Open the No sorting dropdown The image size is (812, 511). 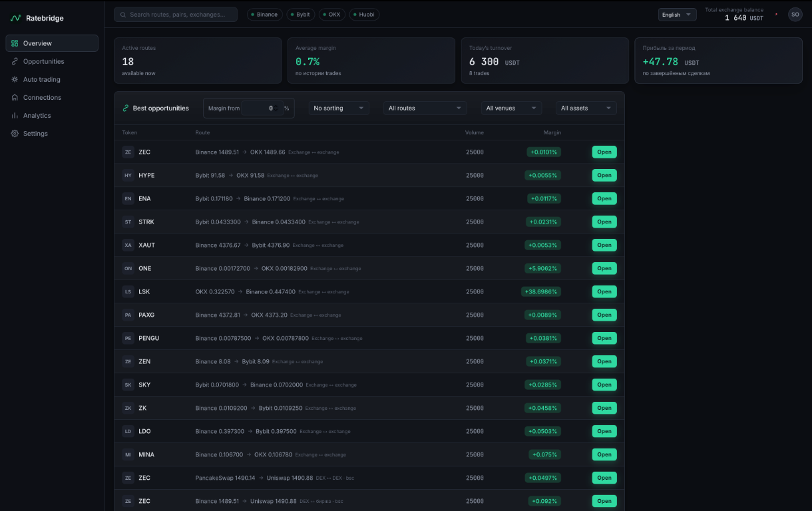coord(339,108)
